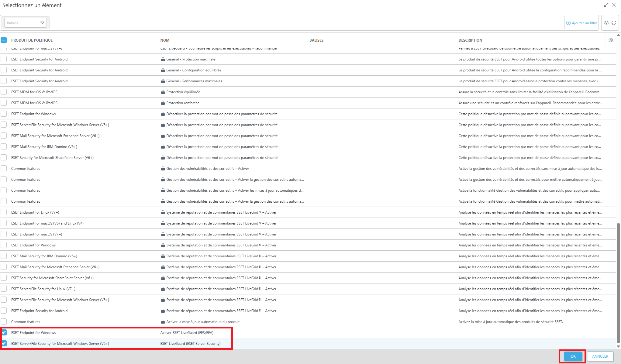The image size is (621, 364).
Task: Sort by BALISES column header
Action: click(316, 40)
